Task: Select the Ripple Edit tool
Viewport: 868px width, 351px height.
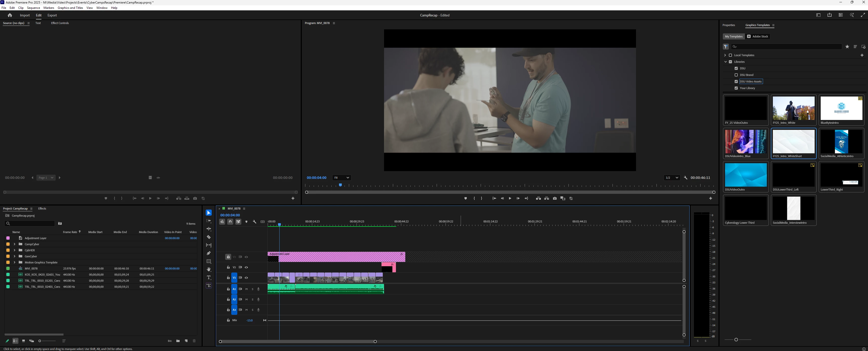Action: 208,229
